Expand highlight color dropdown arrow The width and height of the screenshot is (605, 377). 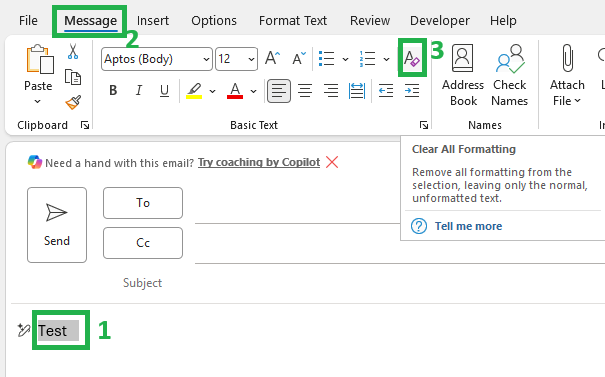click(x=213, y=91)
